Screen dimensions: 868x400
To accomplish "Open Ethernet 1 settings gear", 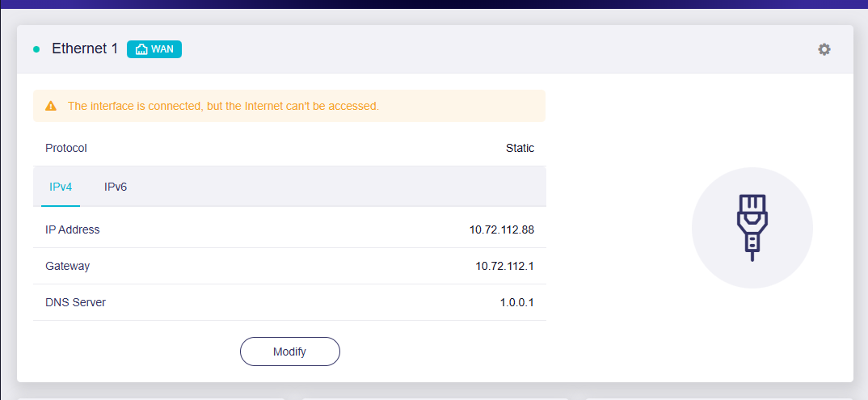I will [x=824, y=49].
